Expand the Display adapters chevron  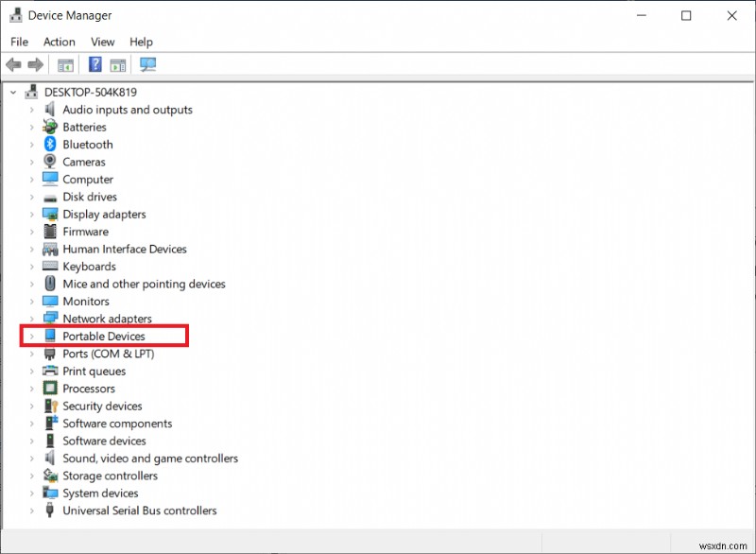pyautogui.click(x=32, y=215)
